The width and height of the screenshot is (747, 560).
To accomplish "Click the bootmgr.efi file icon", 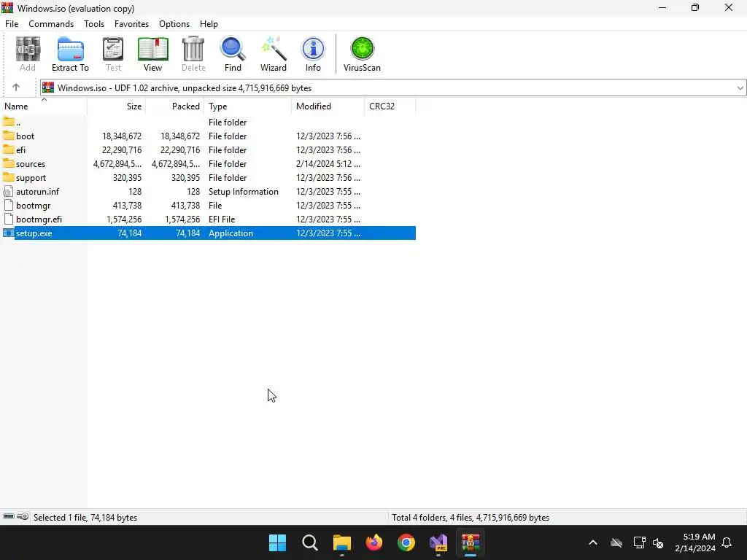I will [x=9, y=219].
